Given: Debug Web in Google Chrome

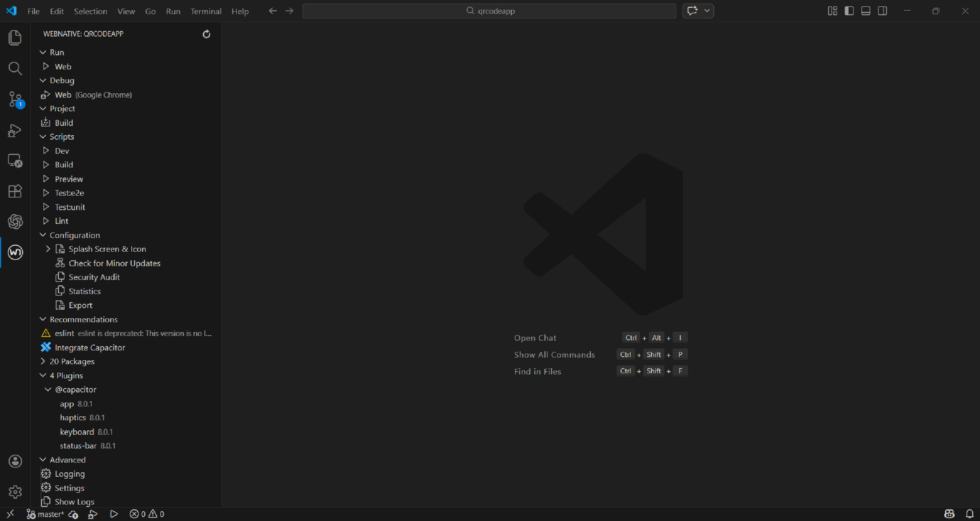Looking at the screenshot, I should pos(126,95).
